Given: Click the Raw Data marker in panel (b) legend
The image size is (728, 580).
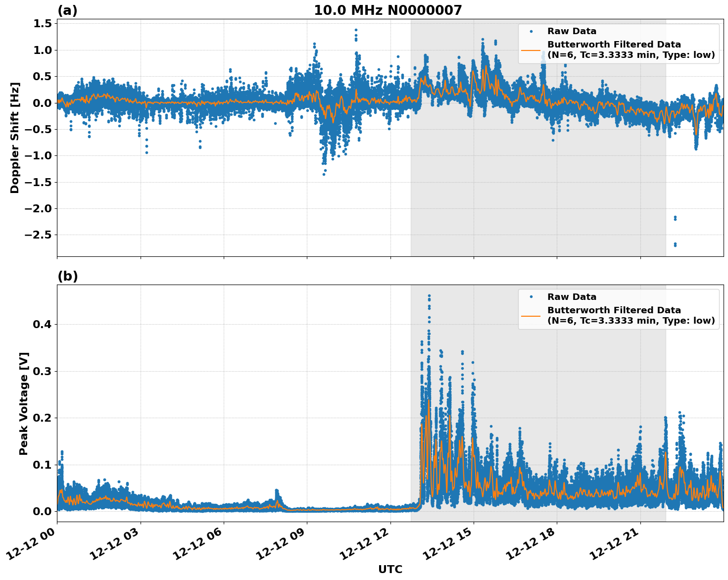Looking at the screenshot, I should pos(531,297).
